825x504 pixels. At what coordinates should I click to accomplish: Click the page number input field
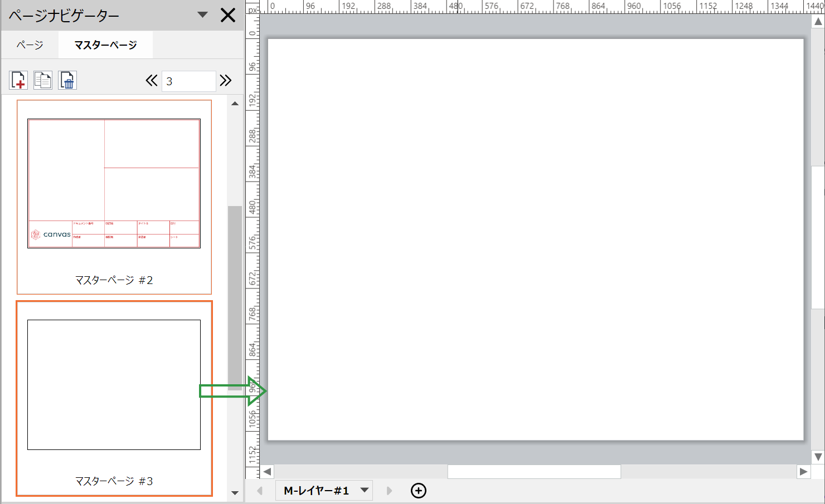pyautogui.click(x=188, y=81)
